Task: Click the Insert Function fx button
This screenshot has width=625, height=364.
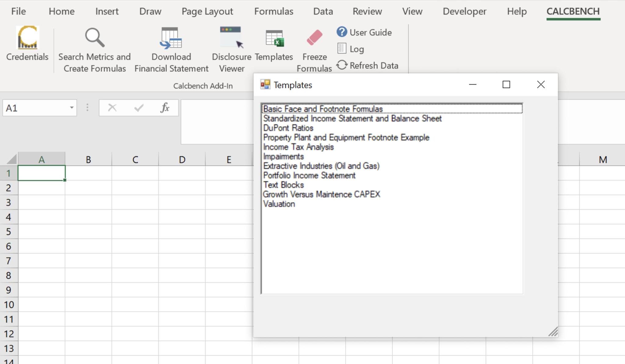Action: [x=165, y=108]
